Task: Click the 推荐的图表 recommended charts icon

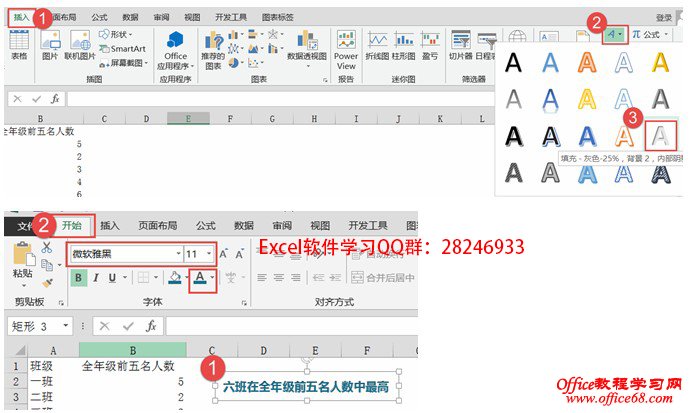Action: (214, 50)
